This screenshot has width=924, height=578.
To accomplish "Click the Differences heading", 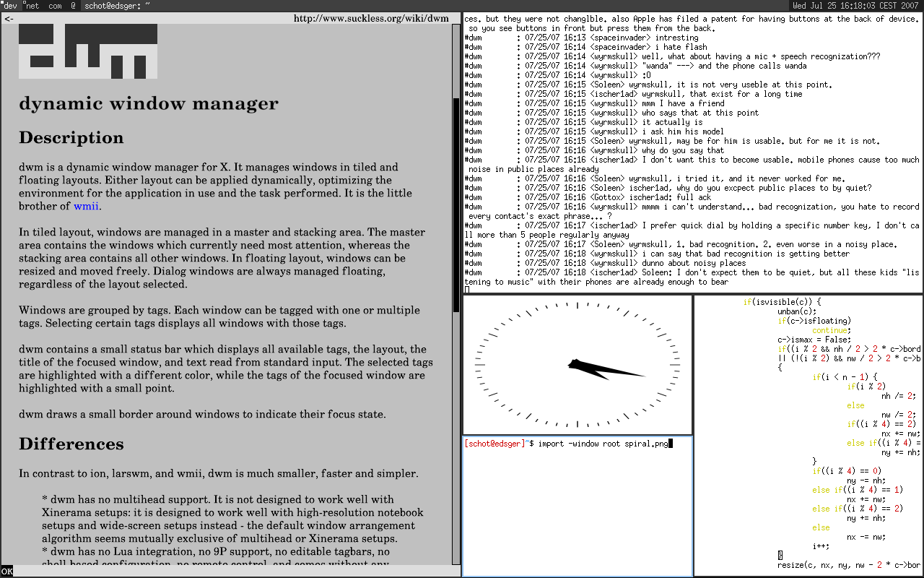I will click(x=71, y=444).
